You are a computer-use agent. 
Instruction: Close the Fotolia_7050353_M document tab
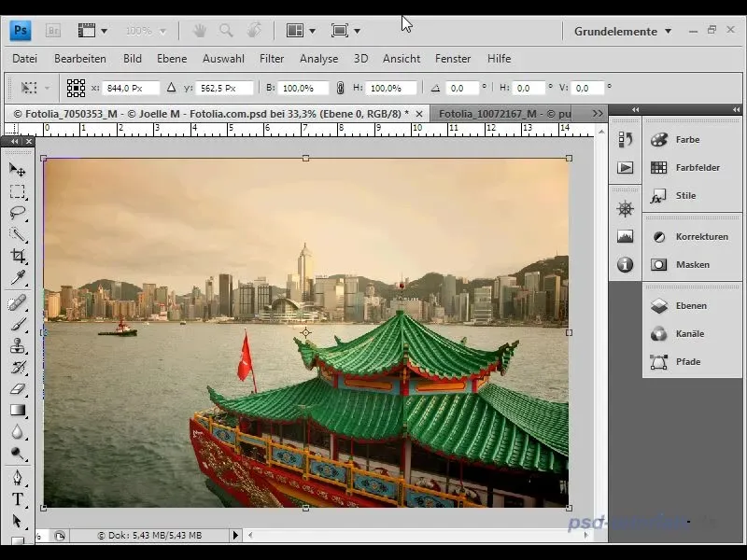(x=419, y=114)
